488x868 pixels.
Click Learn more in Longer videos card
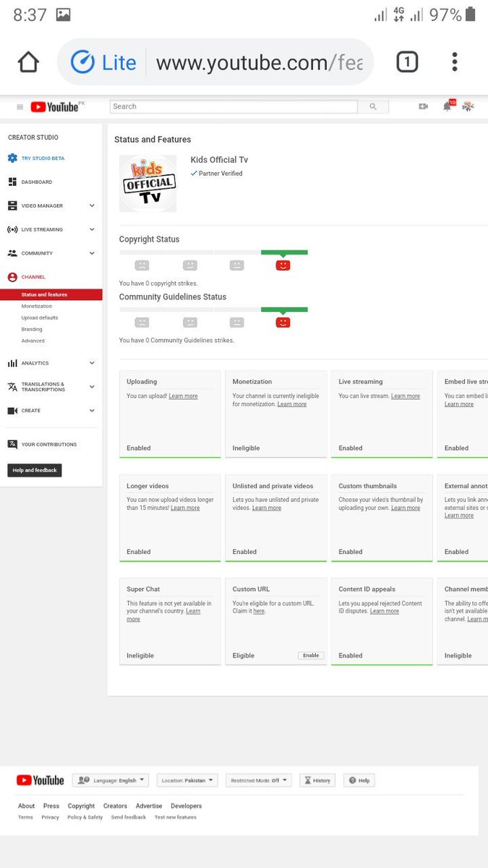[x=185, y=508]
